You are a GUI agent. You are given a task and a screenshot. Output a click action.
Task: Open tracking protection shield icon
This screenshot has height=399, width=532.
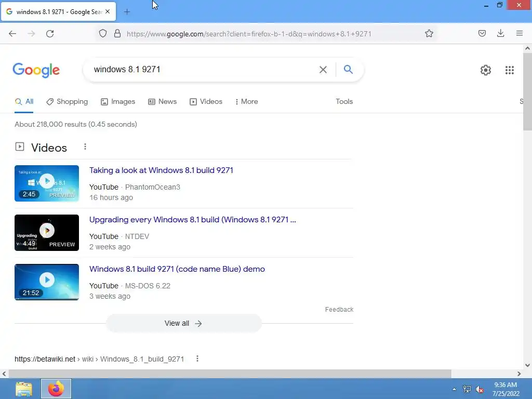[103, 34]
